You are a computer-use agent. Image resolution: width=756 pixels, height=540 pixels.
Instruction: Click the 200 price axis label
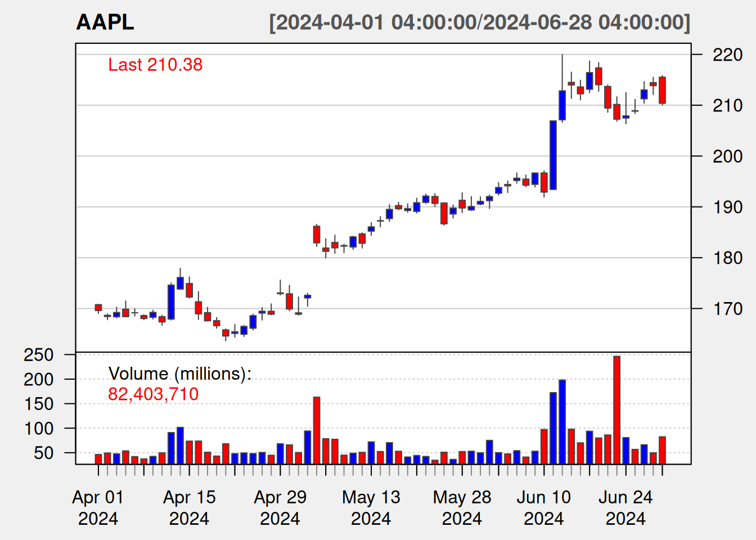(x=727, y=156)
